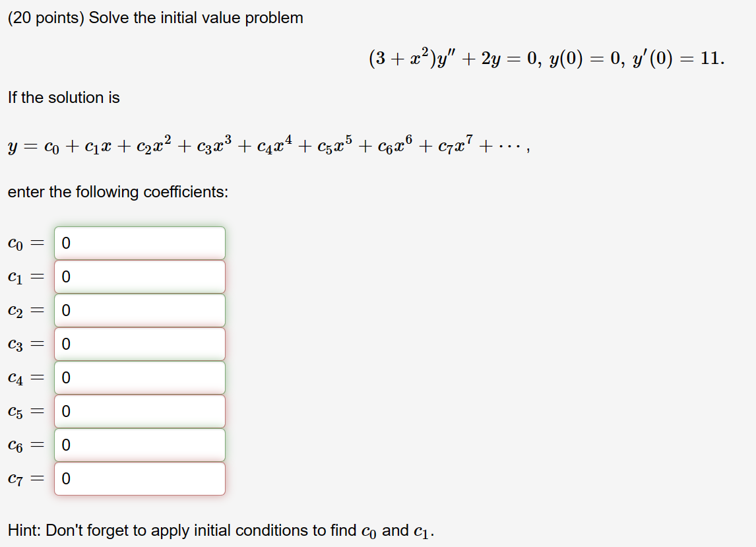Screen dimensions: 756x547
Task: Click the c0 coefficient input field
Action: coord(139,242)
